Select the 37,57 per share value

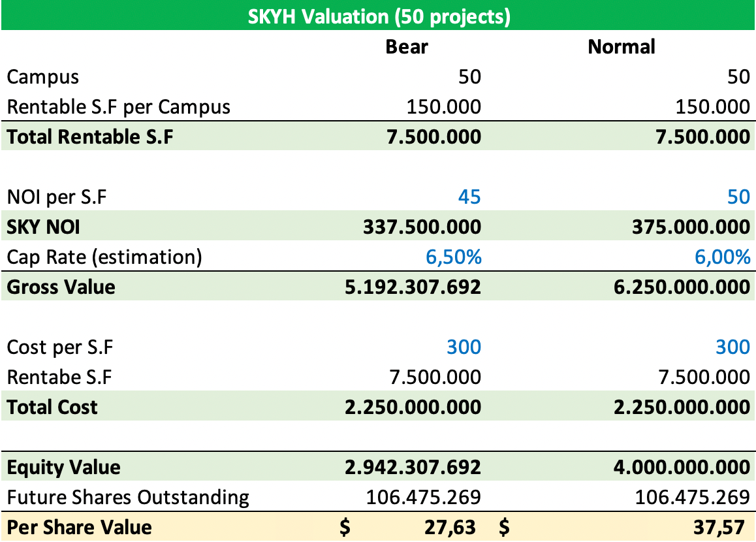tap(719, 528)
